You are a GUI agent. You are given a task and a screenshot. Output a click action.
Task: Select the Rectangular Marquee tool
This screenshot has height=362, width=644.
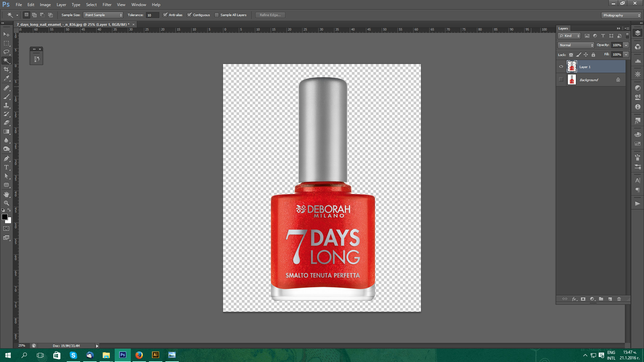pos(6,43)
